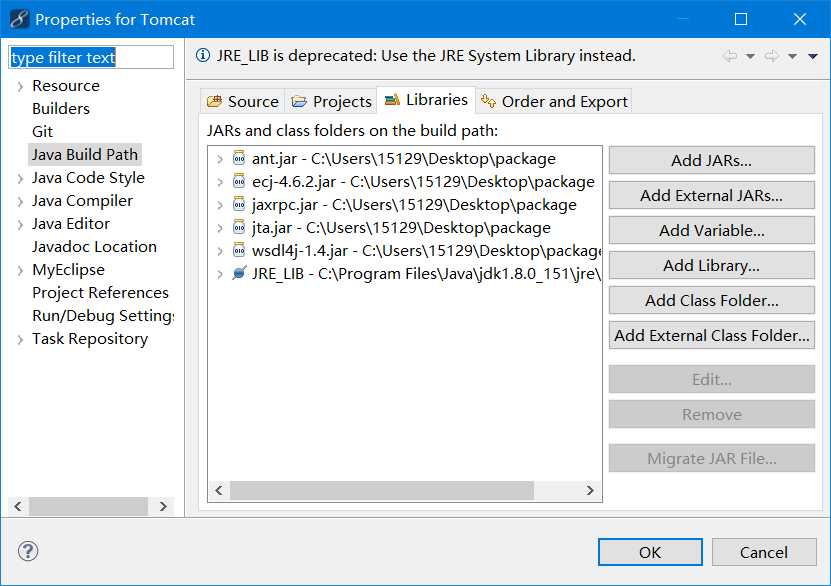The width and height of the screenshot is (831, 586).
Task: Expand the Java Code Style node
Action: pos(20,179)
